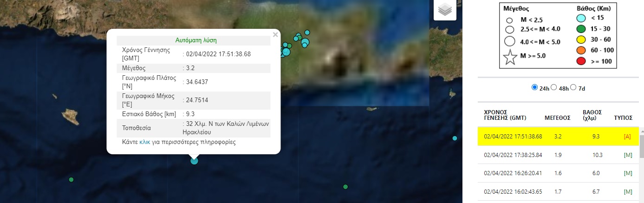
Task: Click the selected earthquake marker below the popup
Action: [194, 161]
